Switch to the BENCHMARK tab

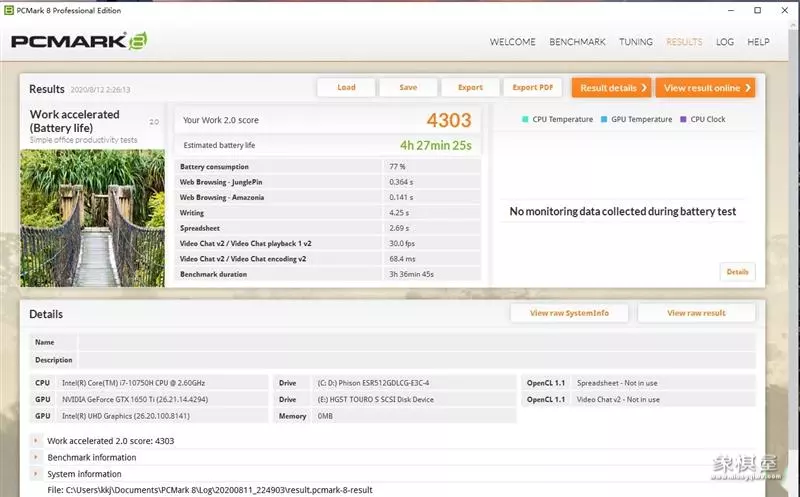[577, 42]
